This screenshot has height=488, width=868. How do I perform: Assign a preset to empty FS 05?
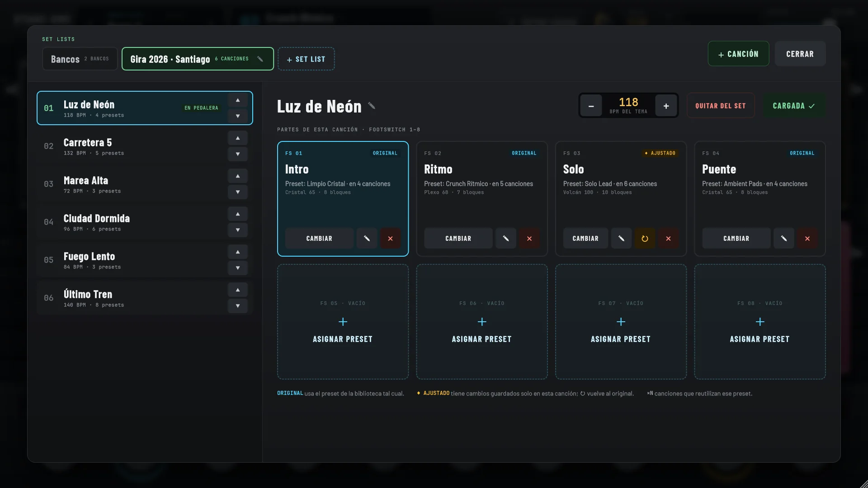343,322
